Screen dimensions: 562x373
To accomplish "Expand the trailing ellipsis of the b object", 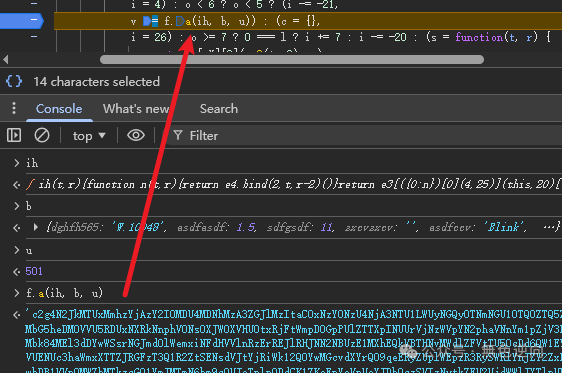I will (549, 227).
